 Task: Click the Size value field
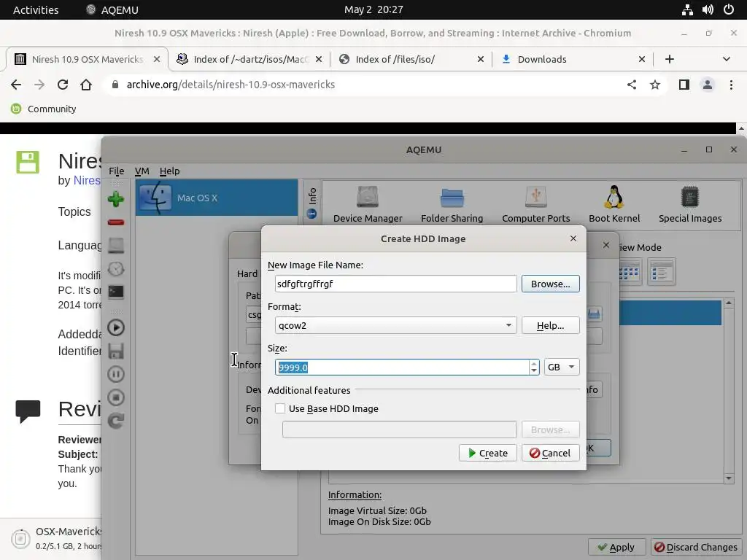point(402,367)
